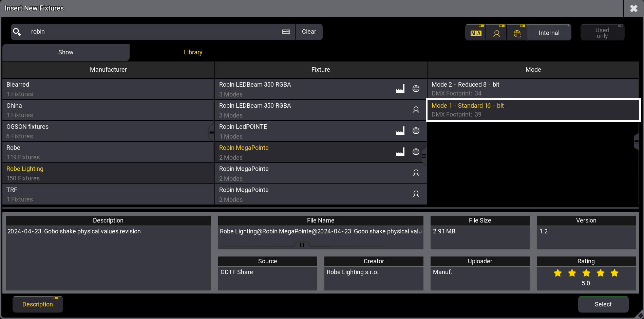
Task: Switch to the Library tab
Action: point(193,52)
